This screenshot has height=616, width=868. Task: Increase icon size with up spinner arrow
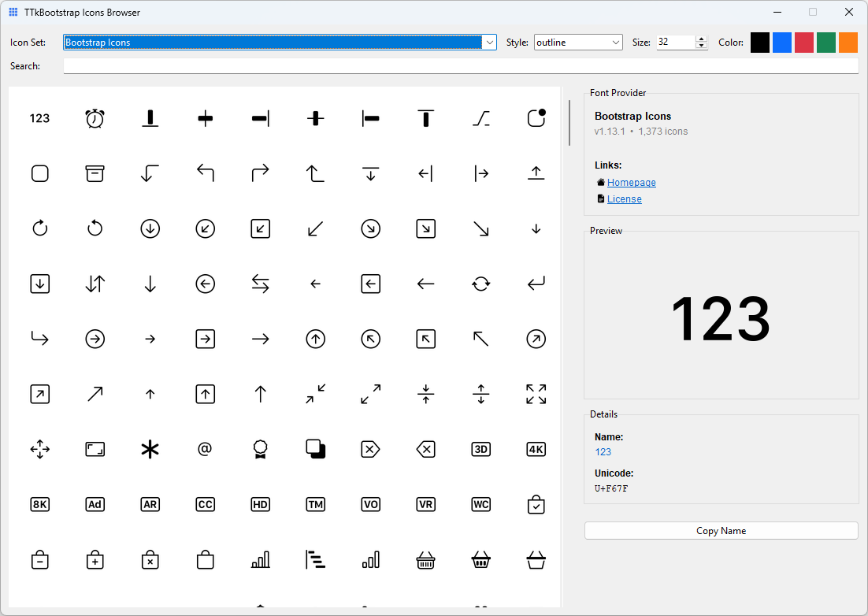tap(701, 39)
